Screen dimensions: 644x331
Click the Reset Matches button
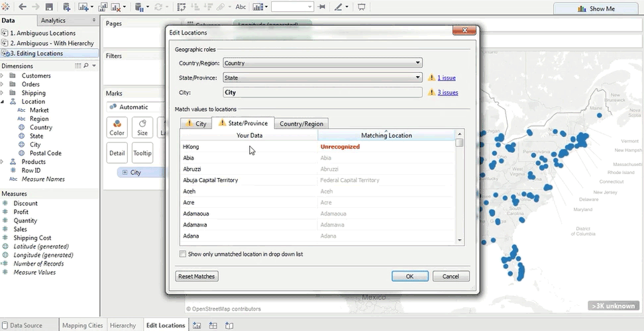[197, 276]
